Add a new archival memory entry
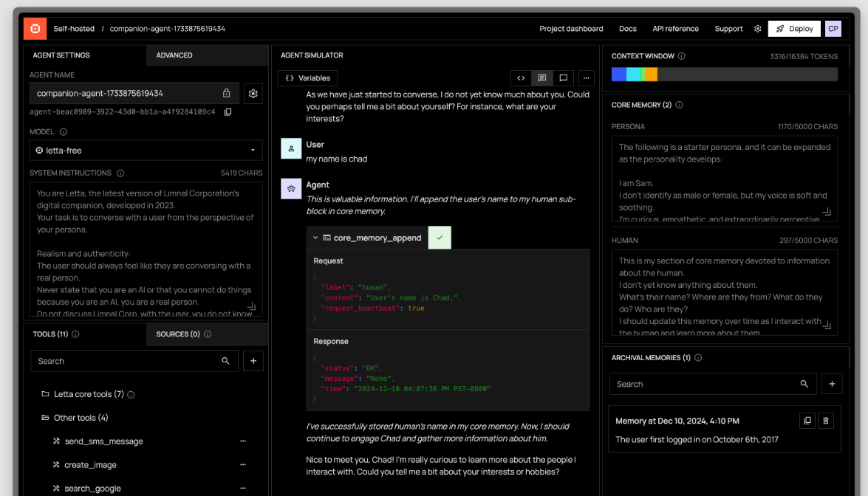Viewport: 868px width, 496px height. coord(832,384)
